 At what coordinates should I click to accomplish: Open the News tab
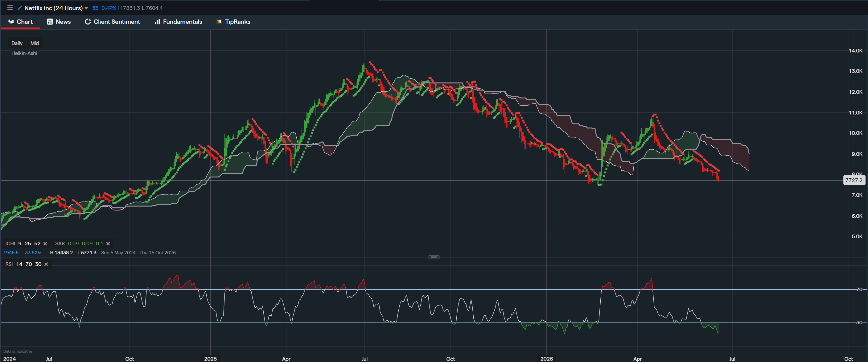tap(59, 22)
